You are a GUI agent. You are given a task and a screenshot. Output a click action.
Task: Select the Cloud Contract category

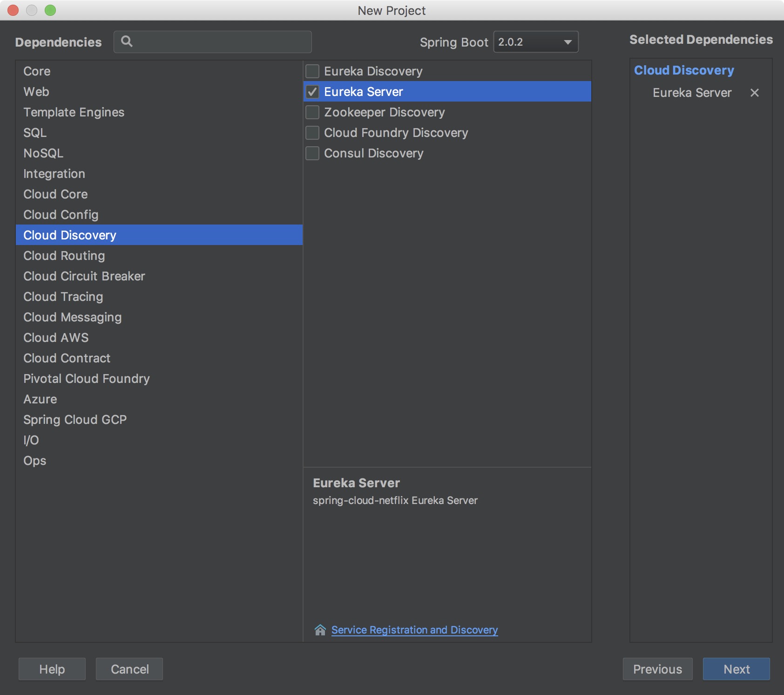pos(159,358)
